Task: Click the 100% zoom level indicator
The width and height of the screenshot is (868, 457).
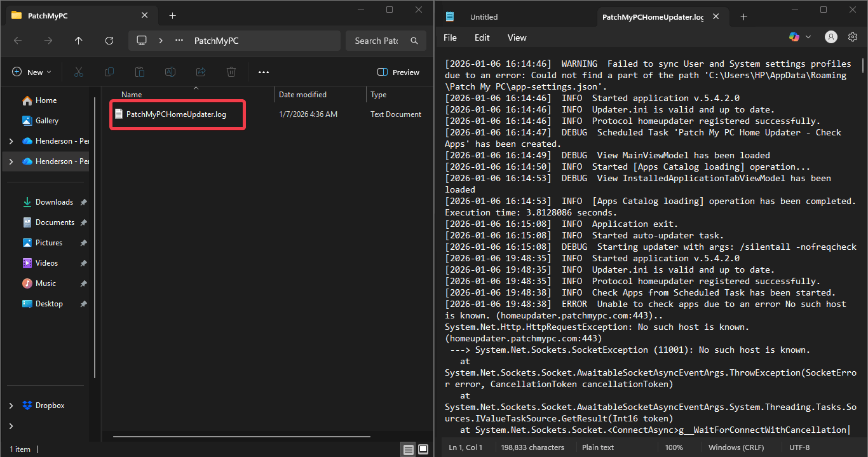Action: [x=674, y=447]
